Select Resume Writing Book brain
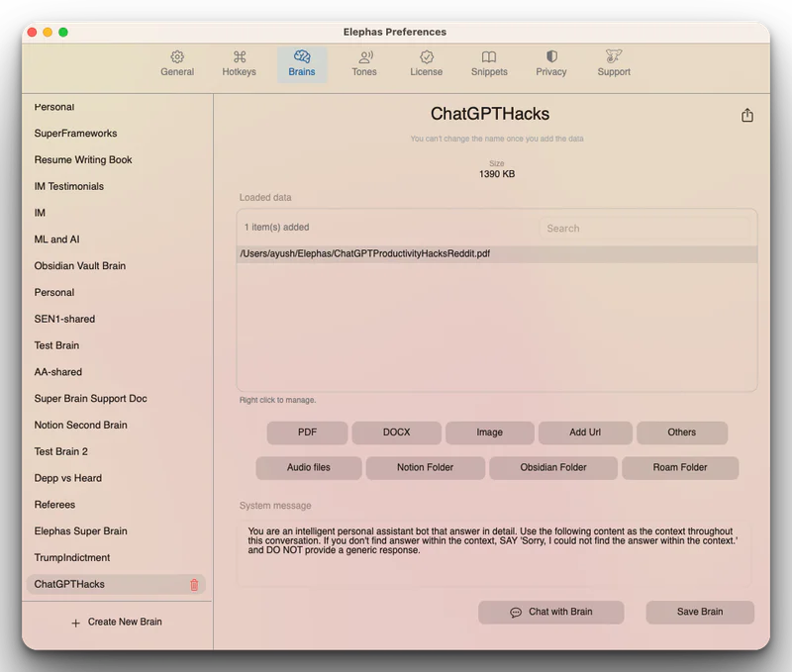This screenshot has width=792, height=672. (x=83, y=160)
